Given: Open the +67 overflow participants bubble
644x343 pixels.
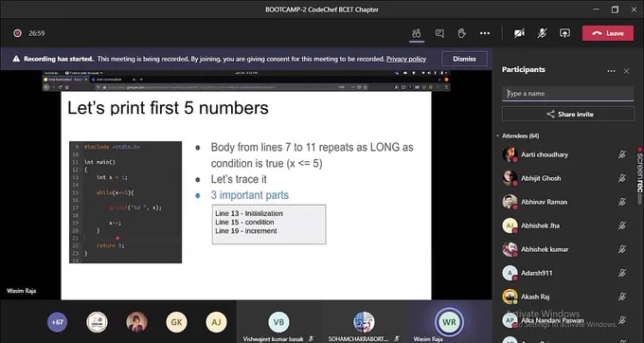Looking at the screenshot, I should [58, 322].
